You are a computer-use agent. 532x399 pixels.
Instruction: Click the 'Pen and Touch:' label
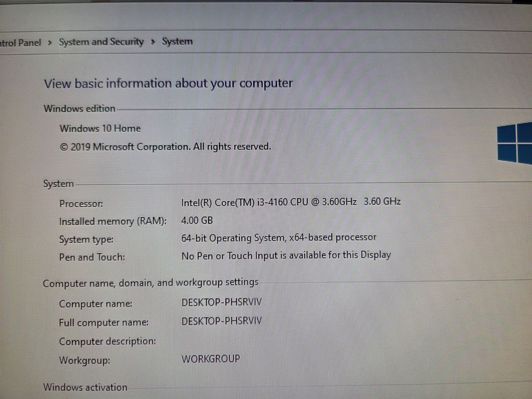click(x=92, y=257)
